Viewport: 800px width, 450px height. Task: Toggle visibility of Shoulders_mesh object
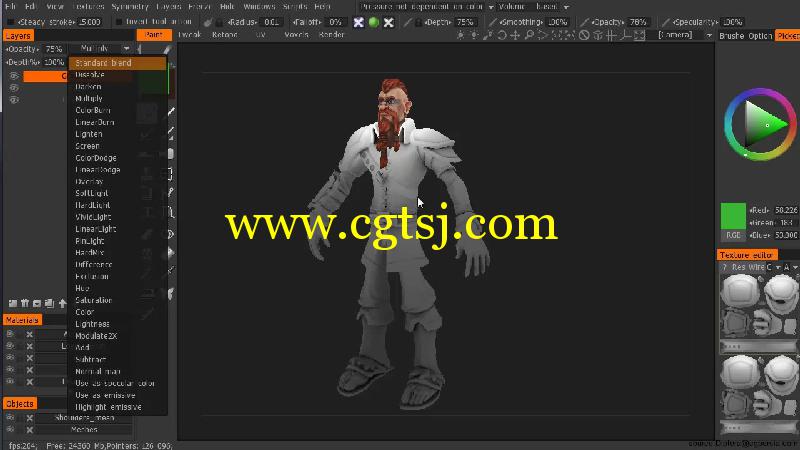(10, 417)
